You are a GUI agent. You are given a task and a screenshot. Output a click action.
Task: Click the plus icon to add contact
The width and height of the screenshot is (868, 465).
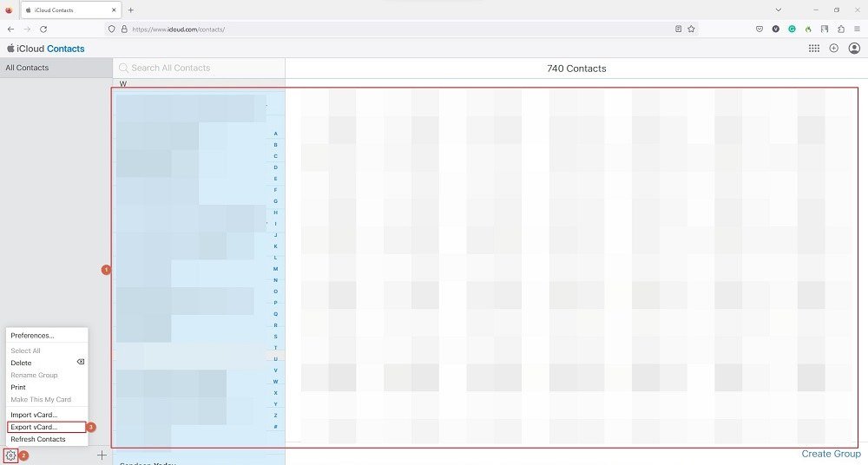click(x=102, y=455)
